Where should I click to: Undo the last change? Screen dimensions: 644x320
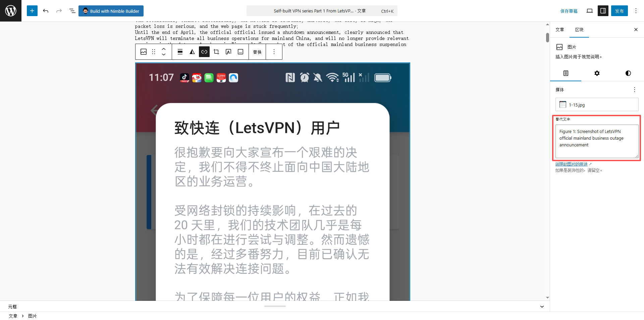46,11
